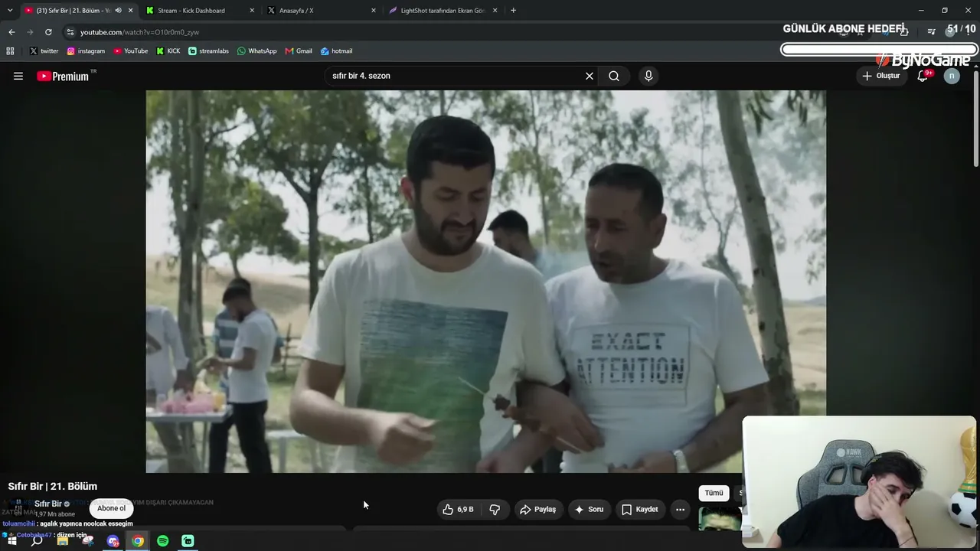The height and width of the screenshot is (551, 980).
Task: Open a new Chrome tab
Action: (513, 11)
